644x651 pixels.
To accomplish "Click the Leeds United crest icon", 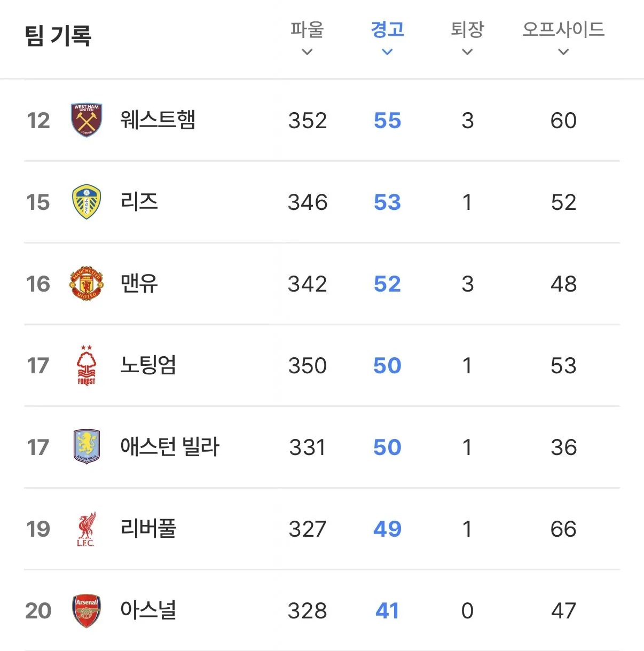I will tap(87, 202).
